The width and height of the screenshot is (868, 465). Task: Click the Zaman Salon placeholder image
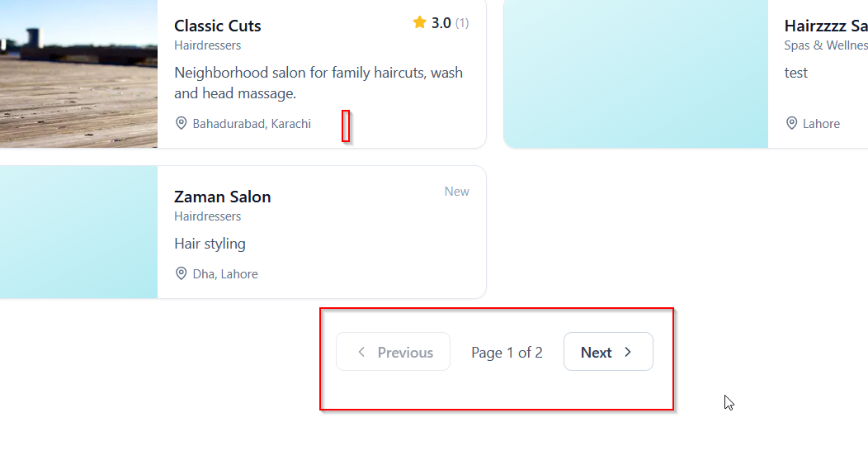(x=78, y=232)
